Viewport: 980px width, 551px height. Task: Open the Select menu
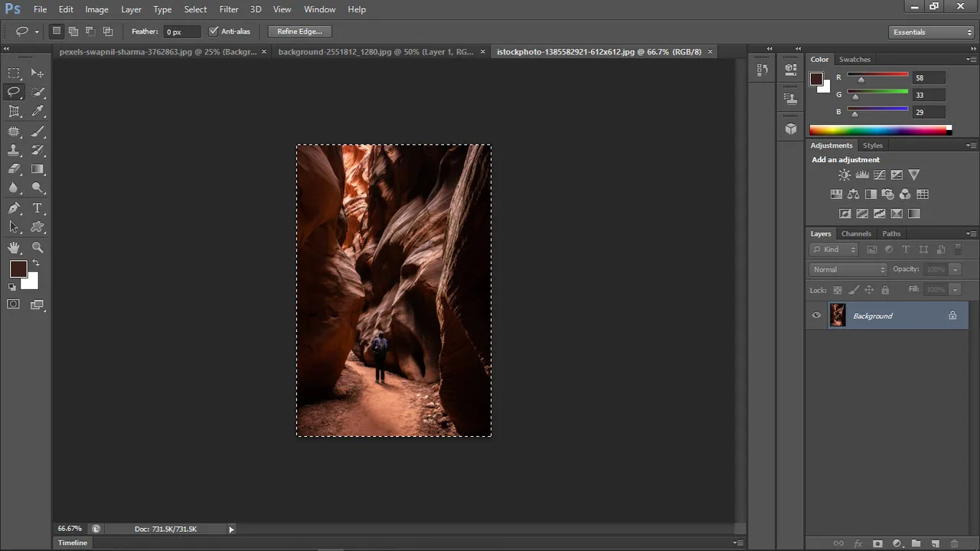195,9
